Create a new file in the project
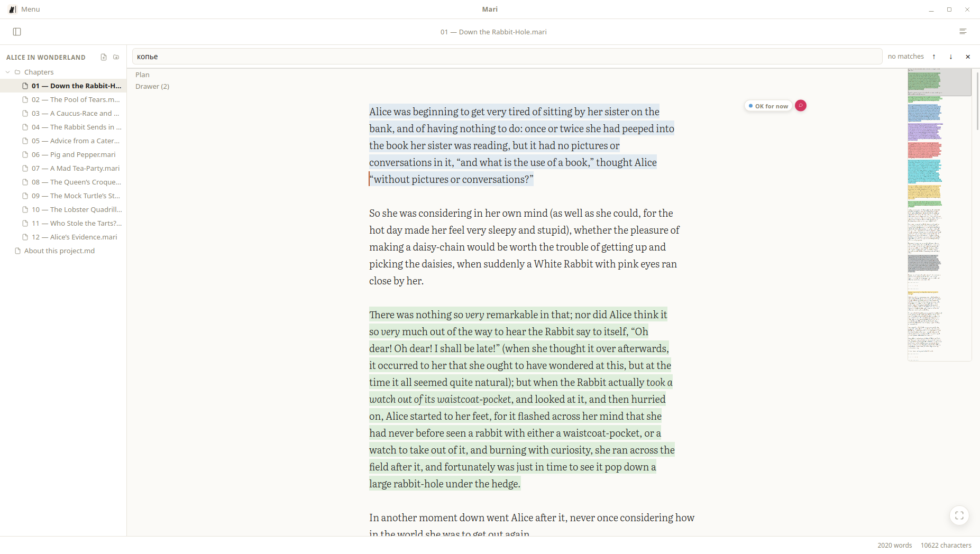 point(104,57)
